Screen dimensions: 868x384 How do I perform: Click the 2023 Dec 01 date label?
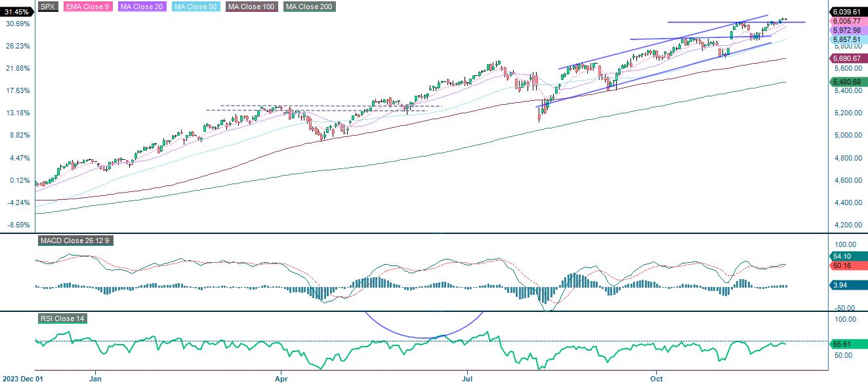click(22, 379)
